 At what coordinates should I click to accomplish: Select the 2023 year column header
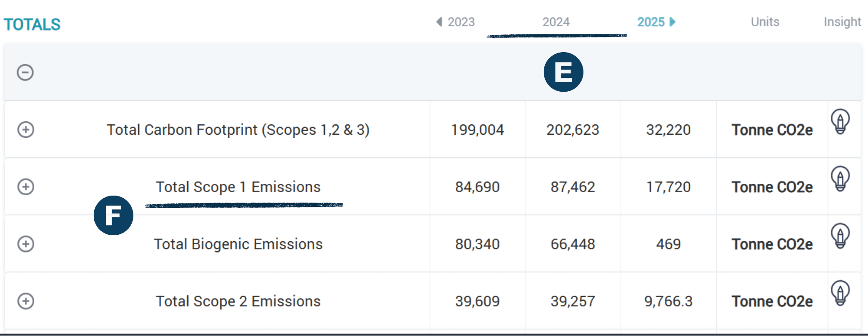click(461, 22)
